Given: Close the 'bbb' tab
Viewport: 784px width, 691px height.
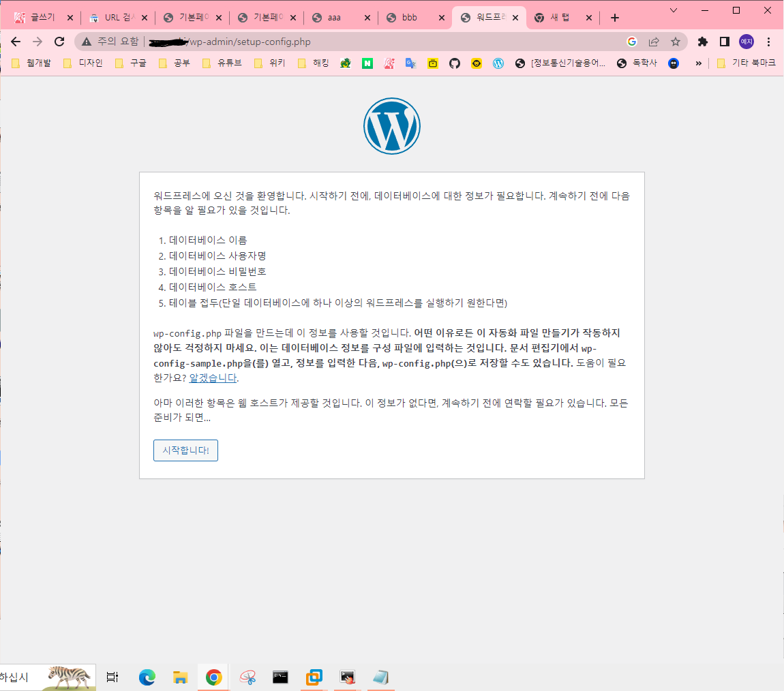Looking at the screenshot, I should [x=442, y=18].
